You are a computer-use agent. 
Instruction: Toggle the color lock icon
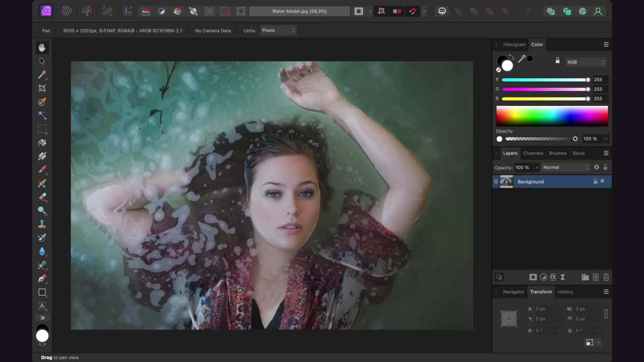(557, 60)
